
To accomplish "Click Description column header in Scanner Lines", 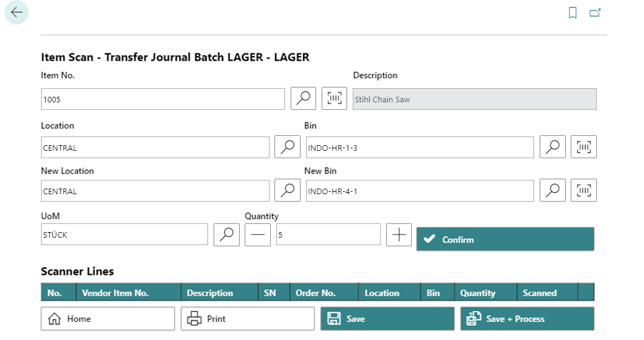I will click(220, 292).
